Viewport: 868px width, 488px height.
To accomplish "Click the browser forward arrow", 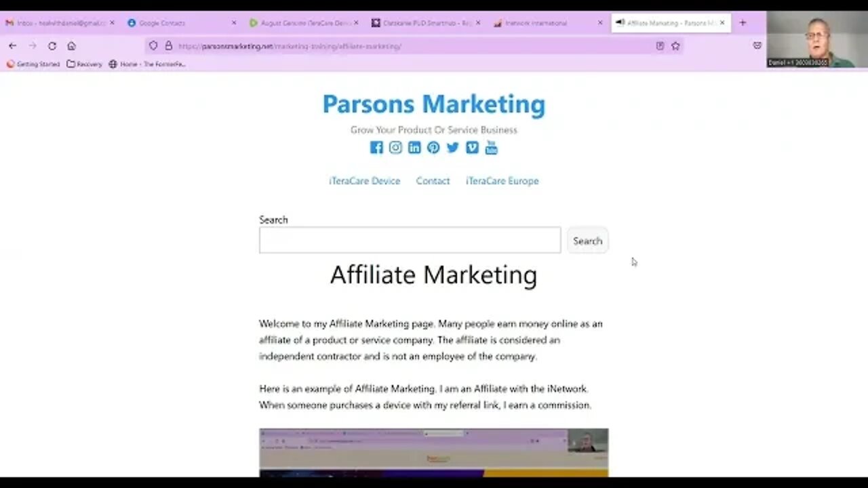I will pyautogui.click(x=32, y=46).
